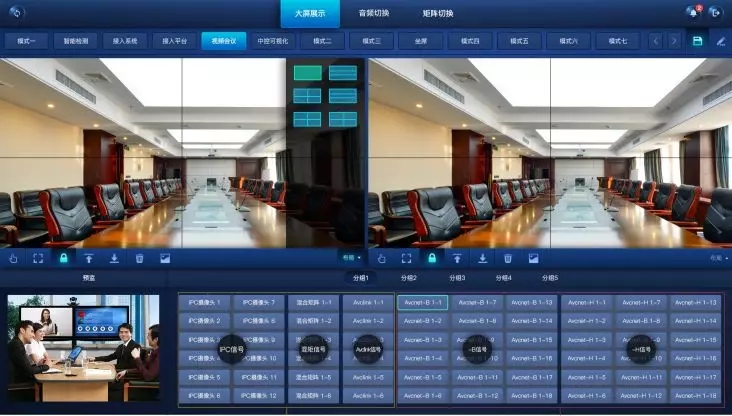
Task: Click the video conference preview thumbnail
Action: pos(83,349)
